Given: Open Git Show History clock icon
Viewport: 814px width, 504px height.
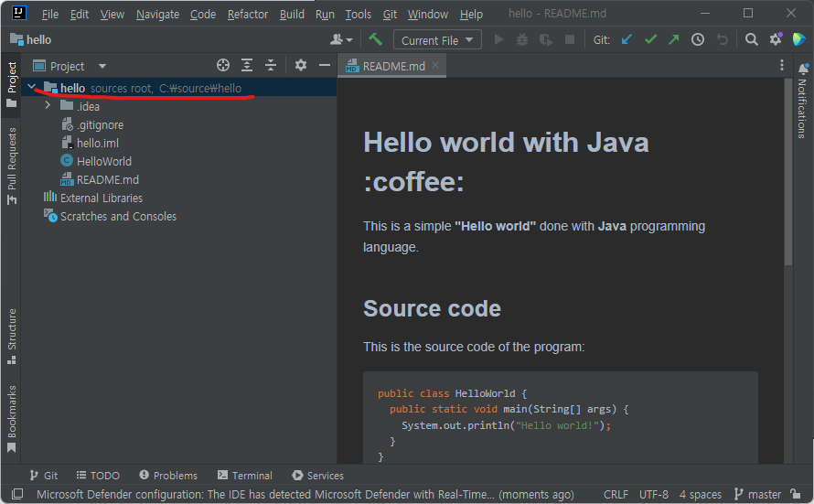Looking at the screenshot, I should click(698, 39).
